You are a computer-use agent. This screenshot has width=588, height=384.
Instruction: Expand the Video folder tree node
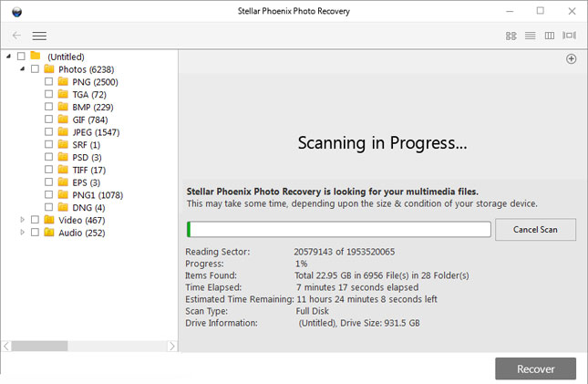pyautogui.click(x=23, y=221)
